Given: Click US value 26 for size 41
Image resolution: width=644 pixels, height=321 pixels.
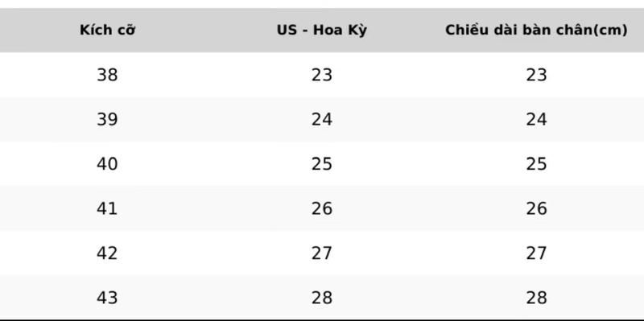Looking at the screenshot, I should 321,208.
